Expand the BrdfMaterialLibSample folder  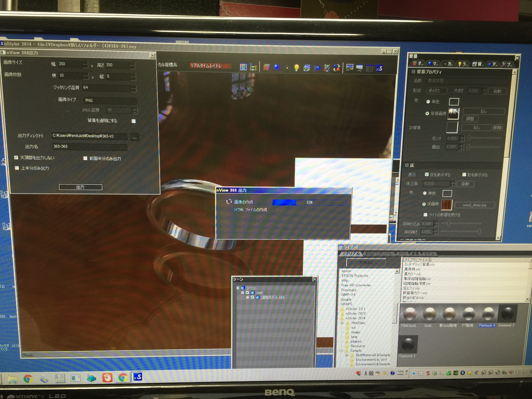coord(347,355)
